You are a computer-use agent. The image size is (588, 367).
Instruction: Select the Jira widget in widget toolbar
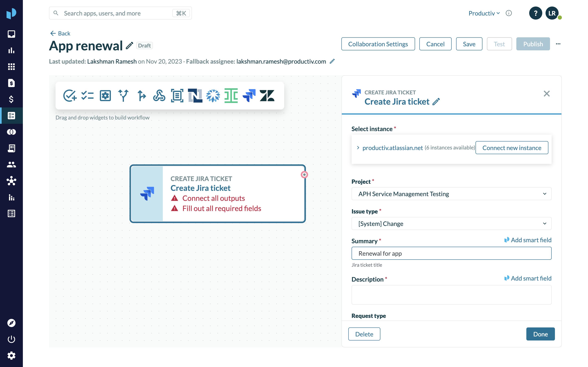(x=249, y=95)
